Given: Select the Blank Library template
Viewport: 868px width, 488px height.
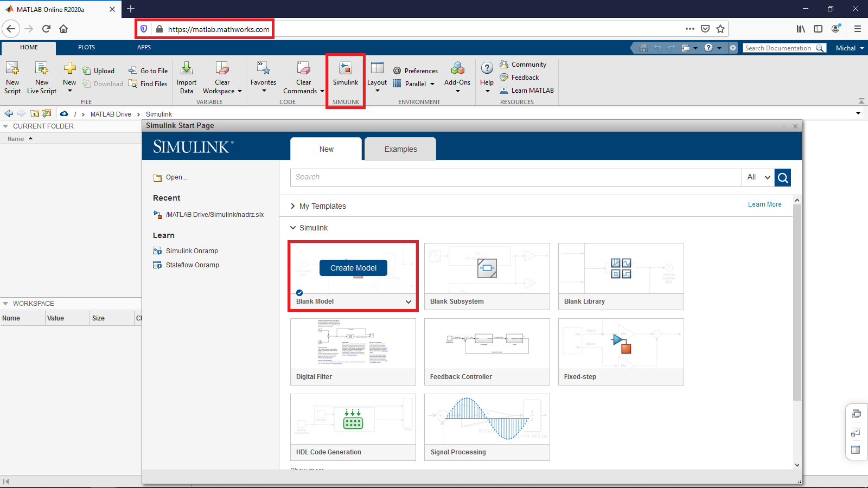Looking at the screenshot, I should pyautogui.click(x=621, y=277).
